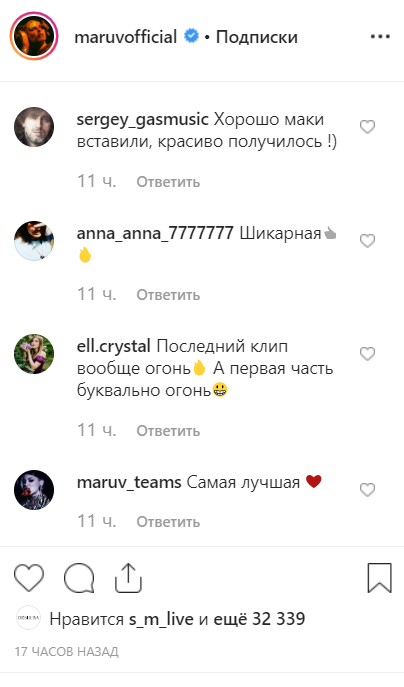The image size is (404, 687).
Task: Open sergey_gasmusic's avatar
Action: coord(34,127)
